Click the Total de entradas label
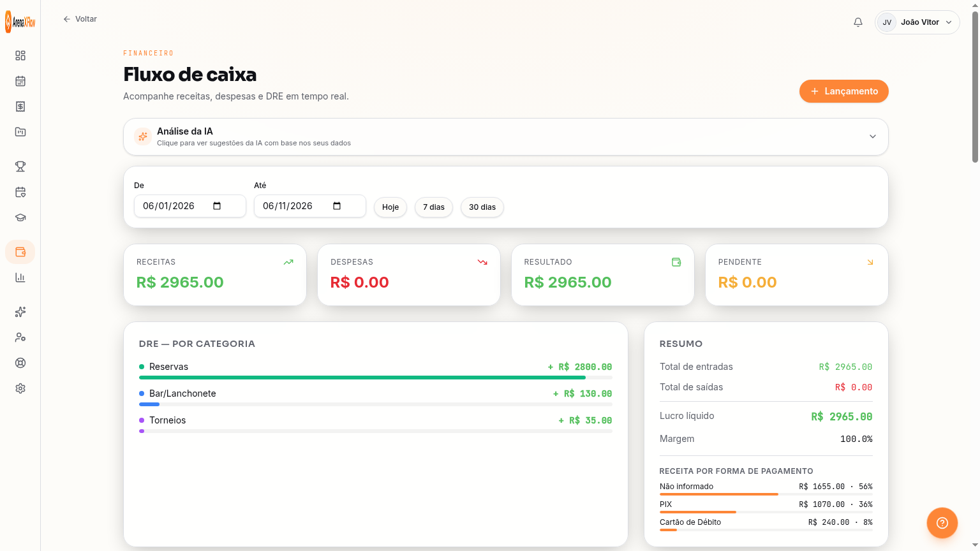The height and width of the screenshot is (551, 980). coord(696,367)
